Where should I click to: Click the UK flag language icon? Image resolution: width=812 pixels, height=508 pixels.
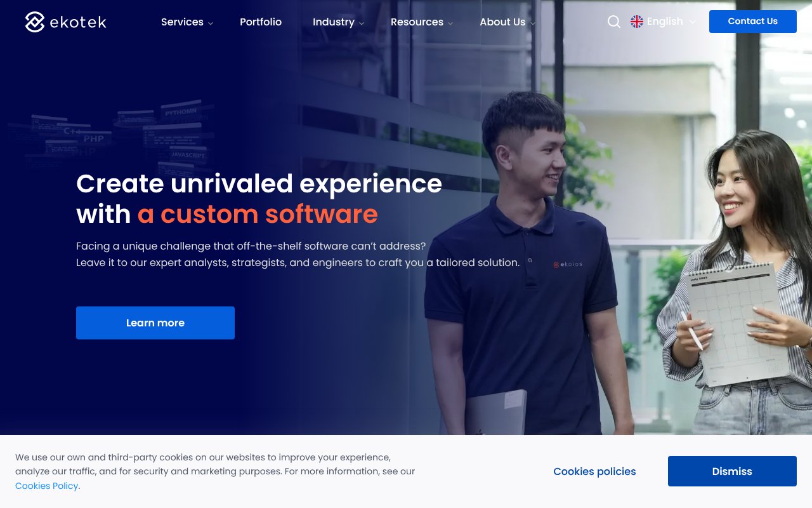(x=637, y=22)
